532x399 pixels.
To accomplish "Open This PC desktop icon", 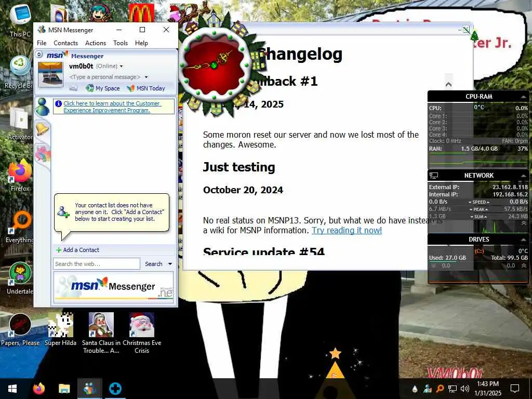I will click(x=20, y=20).
